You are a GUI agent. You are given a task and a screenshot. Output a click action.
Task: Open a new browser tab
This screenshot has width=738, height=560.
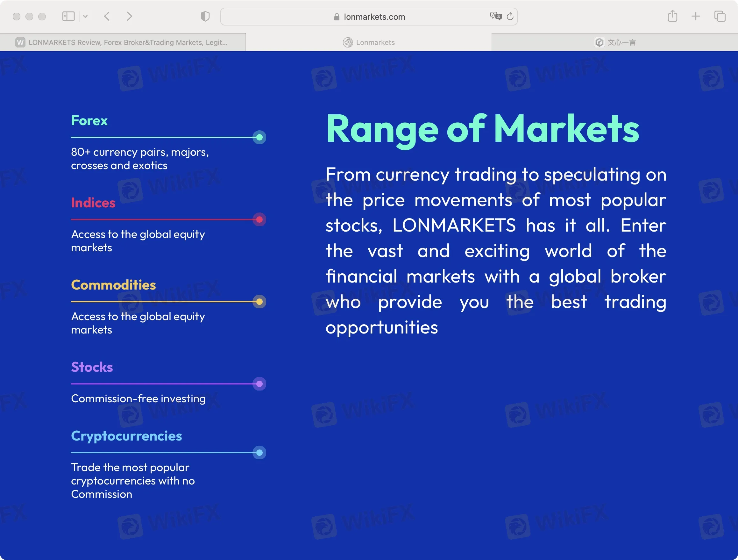coord(696,16)
